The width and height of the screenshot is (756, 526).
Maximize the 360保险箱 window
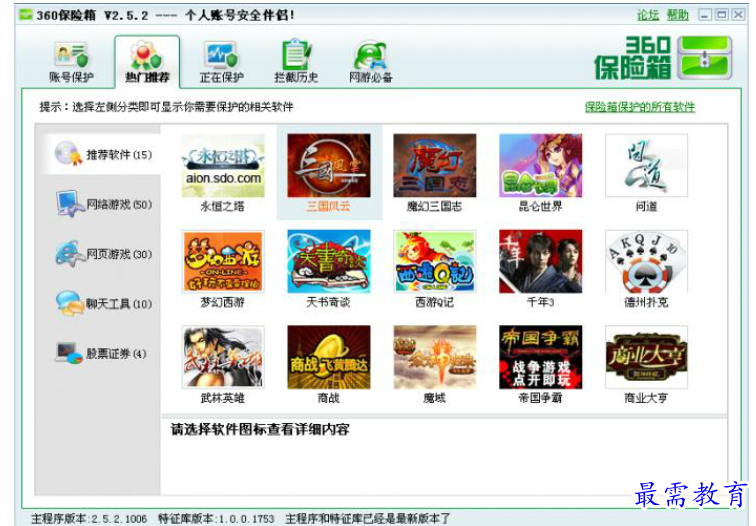point(722,15)
